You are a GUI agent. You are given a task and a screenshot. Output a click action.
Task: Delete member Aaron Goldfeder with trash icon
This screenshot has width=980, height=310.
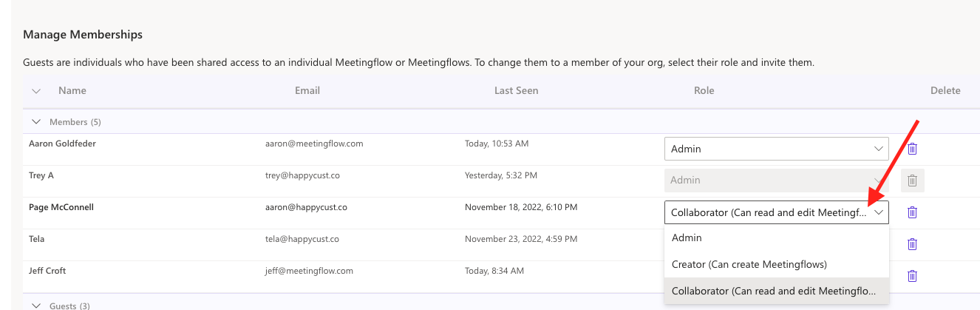point(912,149)
